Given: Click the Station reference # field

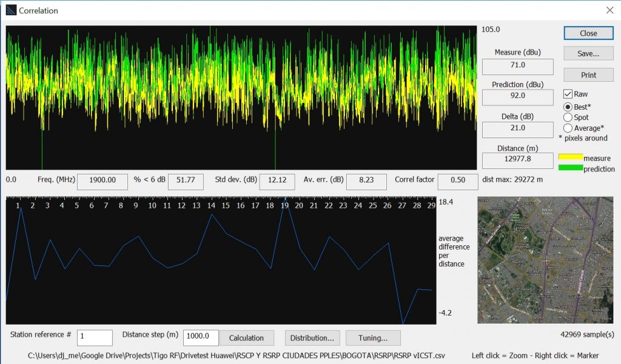Looking at the screenshot, I should (x=95, y=338).
